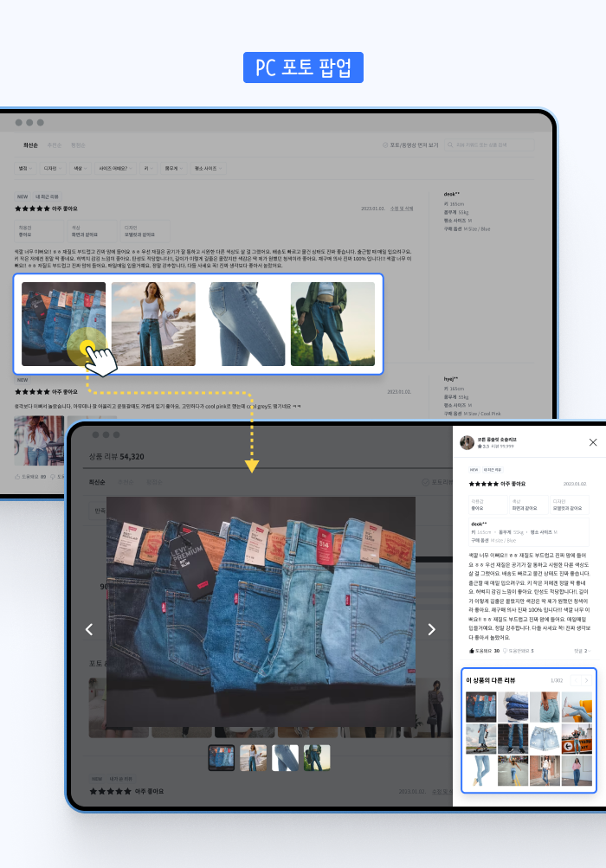This screenshot has width=606, height=868.
Task: Open the 평소 사이즈 filter dropdown
Action: tap(208, 168)
